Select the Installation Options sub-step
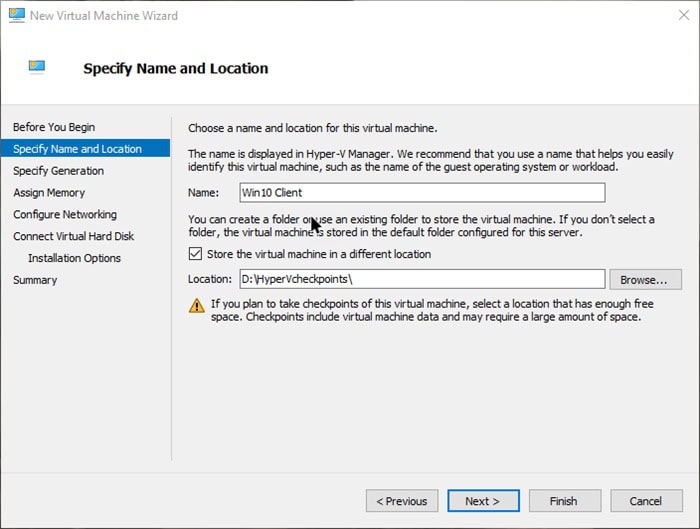The width and height of the screenshot is (700, 529). point(74,258)
